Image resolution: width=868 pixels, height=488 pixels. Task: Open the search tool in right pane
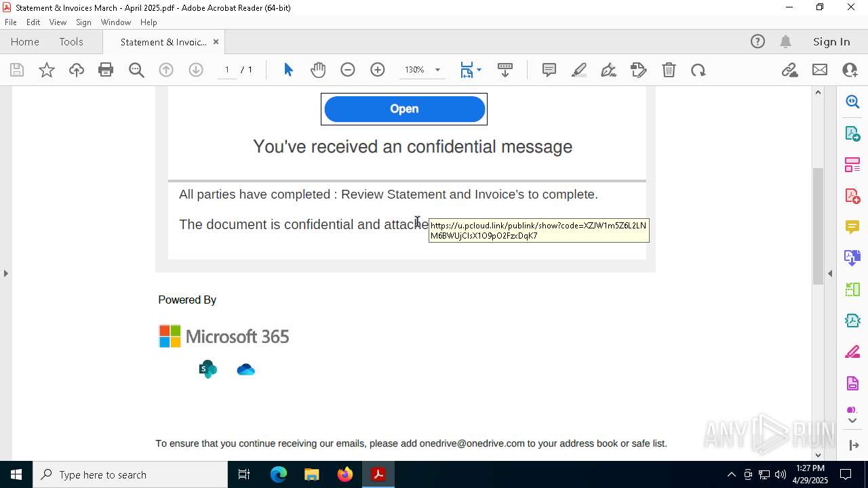(x=852, y=102)
